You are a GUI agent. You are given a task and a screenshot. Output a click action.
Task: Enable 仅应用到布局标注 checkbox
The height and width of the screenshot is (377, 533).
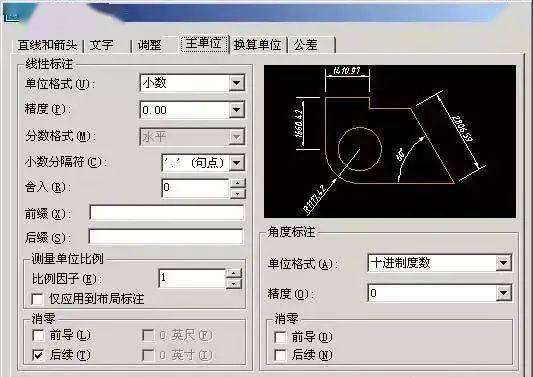pyautogui.click(x=37, y=299)
